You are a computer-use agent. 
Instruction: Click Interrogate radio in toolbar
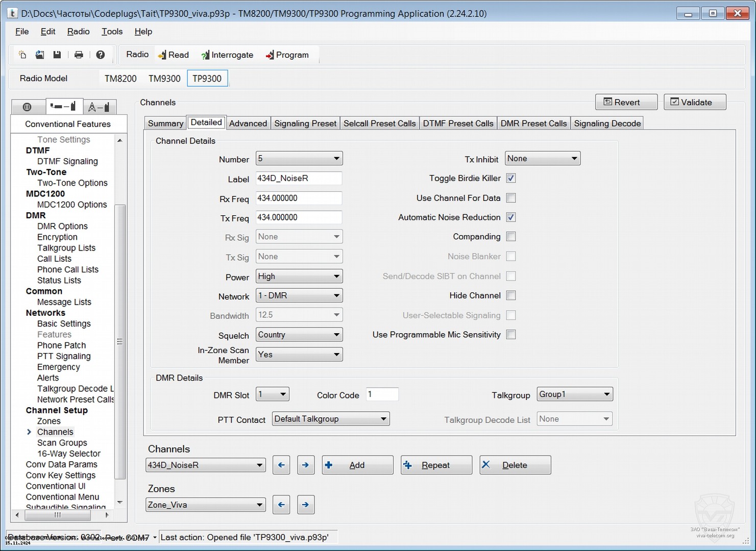click(x=227, y=55)
